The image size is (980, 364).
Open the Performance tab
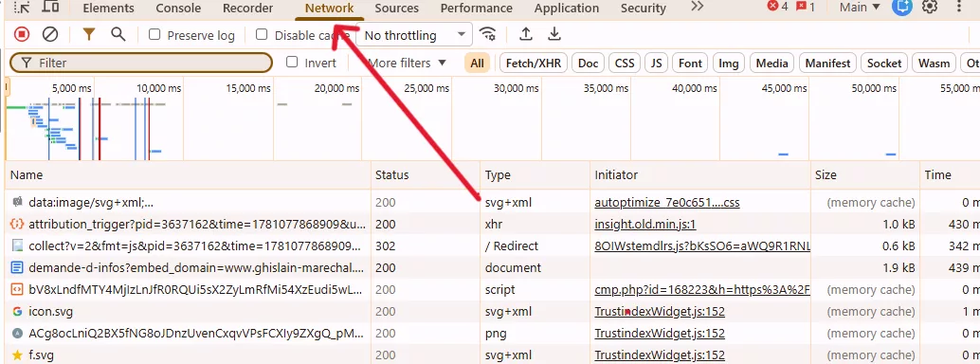476,9
